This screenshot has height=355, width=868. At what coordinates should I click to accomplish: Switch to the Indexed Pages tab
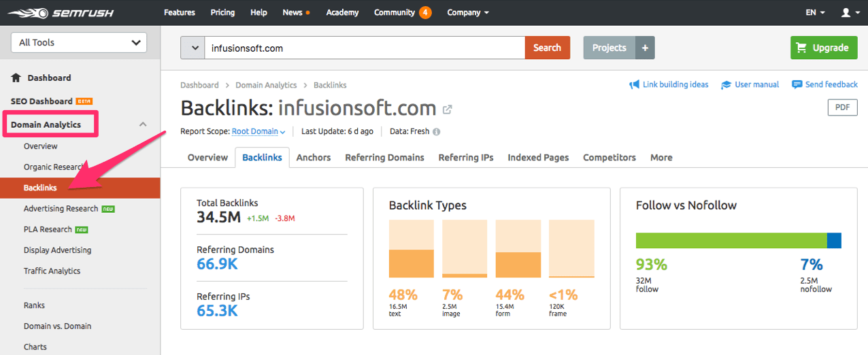click(x=538, y=157)
